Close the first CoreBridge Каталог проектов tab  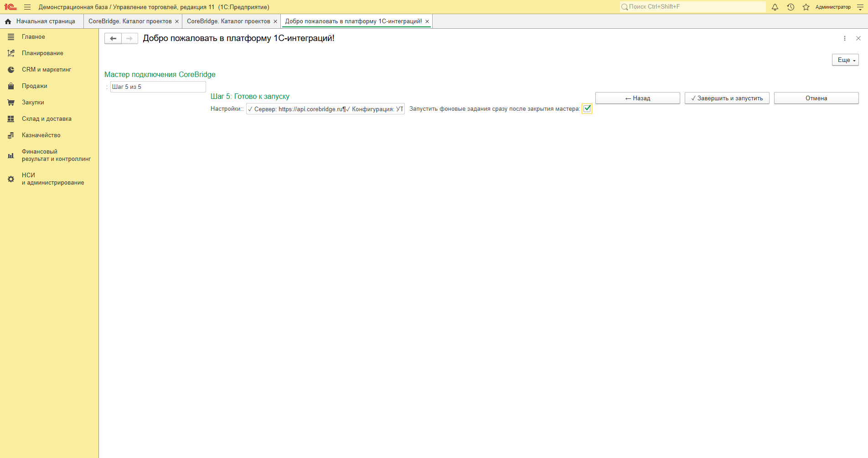coord(177,21)
